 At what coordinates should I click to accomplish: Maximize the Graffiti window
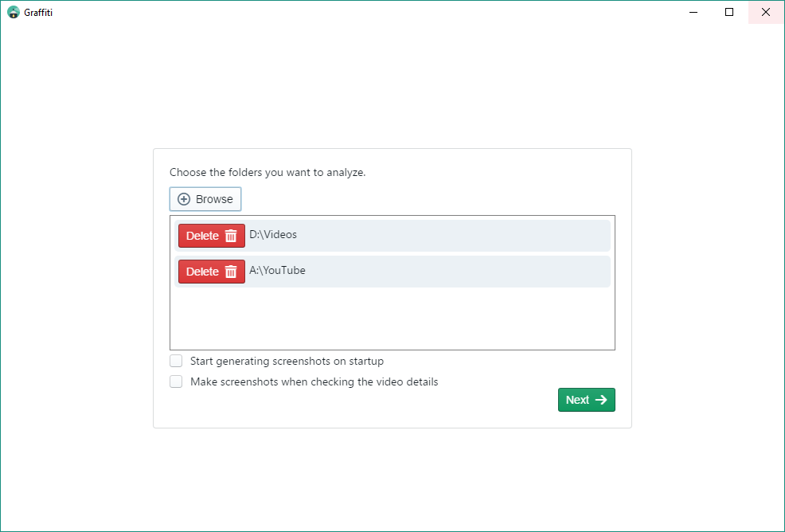coord(728,12)
